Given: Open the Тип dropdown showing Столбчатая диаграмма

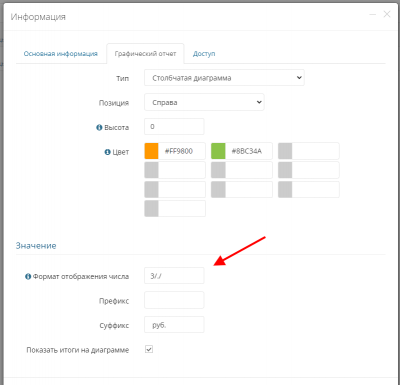Looking at the screenshot, I should (x=224, y=78).
